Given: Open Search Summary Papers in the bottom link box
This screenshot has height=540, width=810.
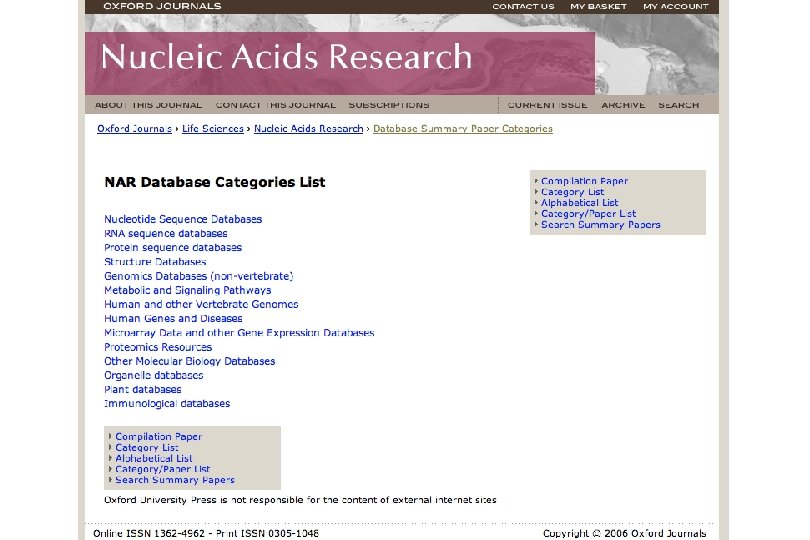Looking at the screenshot, I should 175,480.
